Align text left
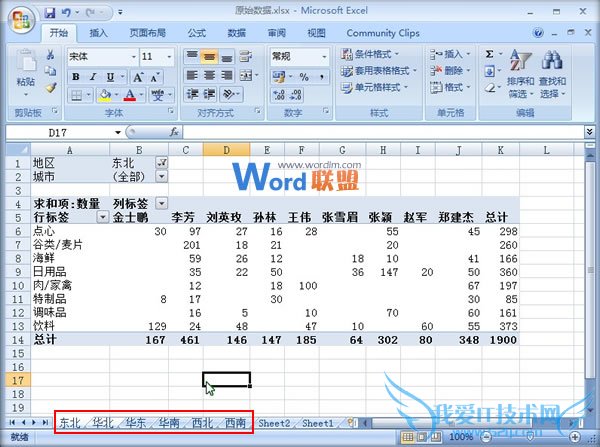 click(x=192, y=75)
